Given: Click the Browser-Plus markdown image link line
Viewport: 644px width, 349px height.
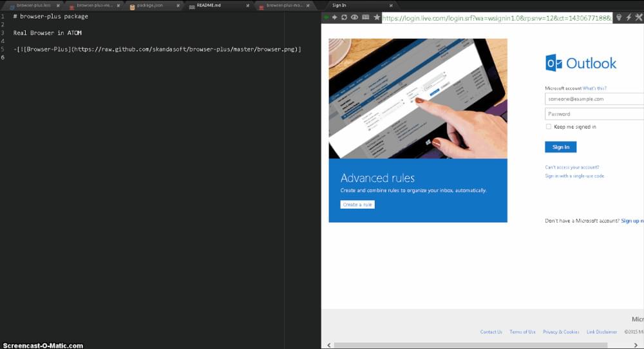Looking at the screenshot, I should click(157, 50).
